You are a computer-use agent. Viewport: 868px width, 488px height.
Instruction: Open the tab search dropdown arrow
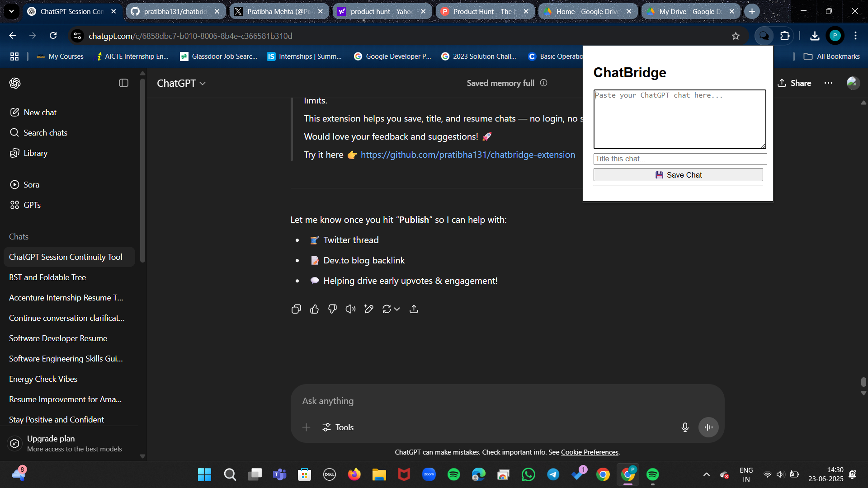pyautogui.click(x=11, y=11)
